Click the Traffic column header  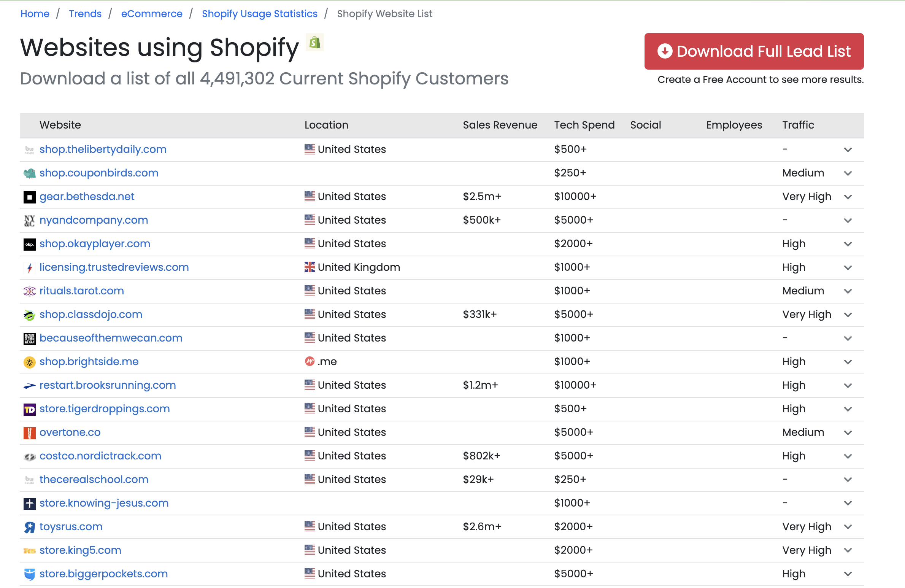click(x=798, y=125)
